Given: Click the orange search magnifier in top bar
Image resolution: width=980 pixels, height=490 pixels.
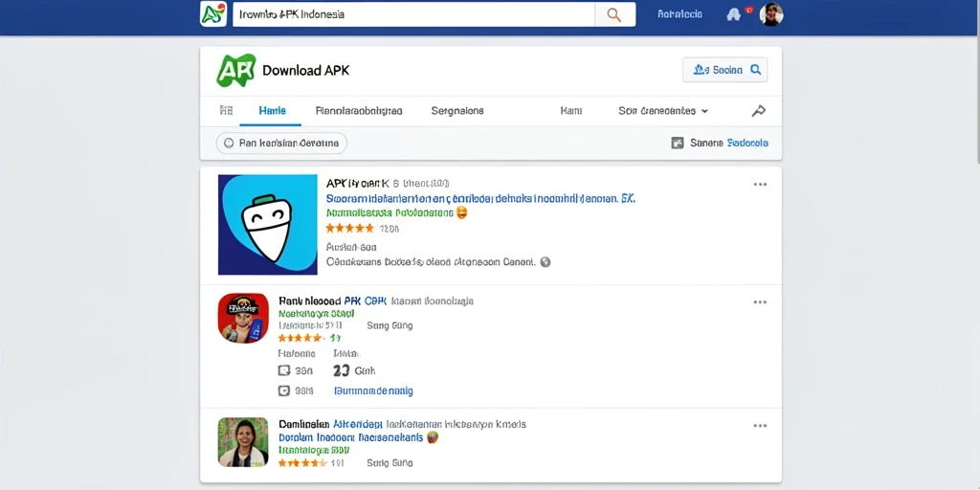Looking at the screenshot, I should pos(614,14).
